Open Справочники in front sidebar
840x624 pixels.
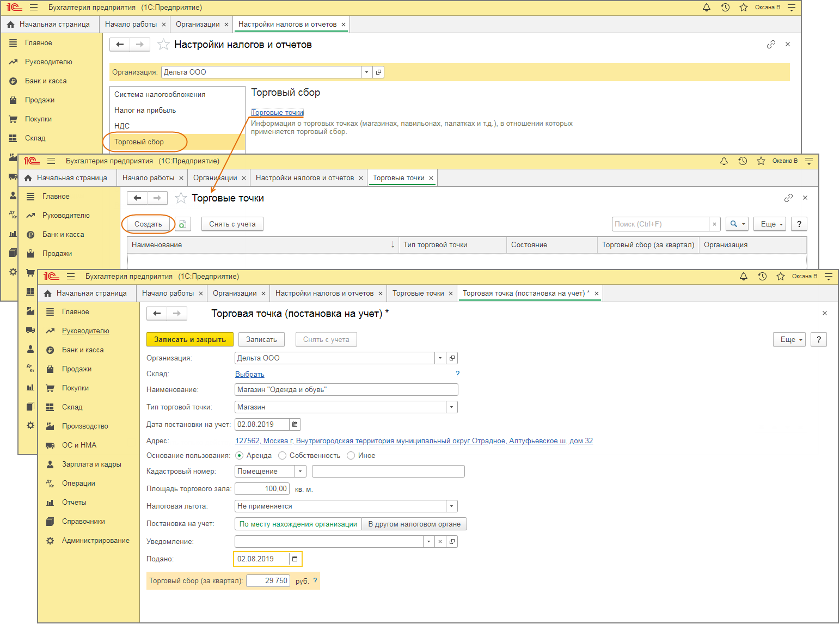coord(83,521)
